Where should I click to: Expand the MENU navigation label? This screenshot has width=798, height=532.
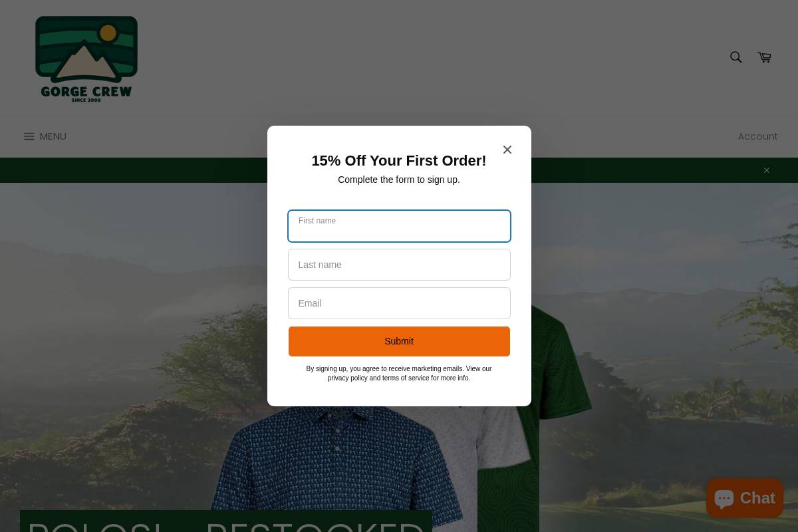coord(53,136)
